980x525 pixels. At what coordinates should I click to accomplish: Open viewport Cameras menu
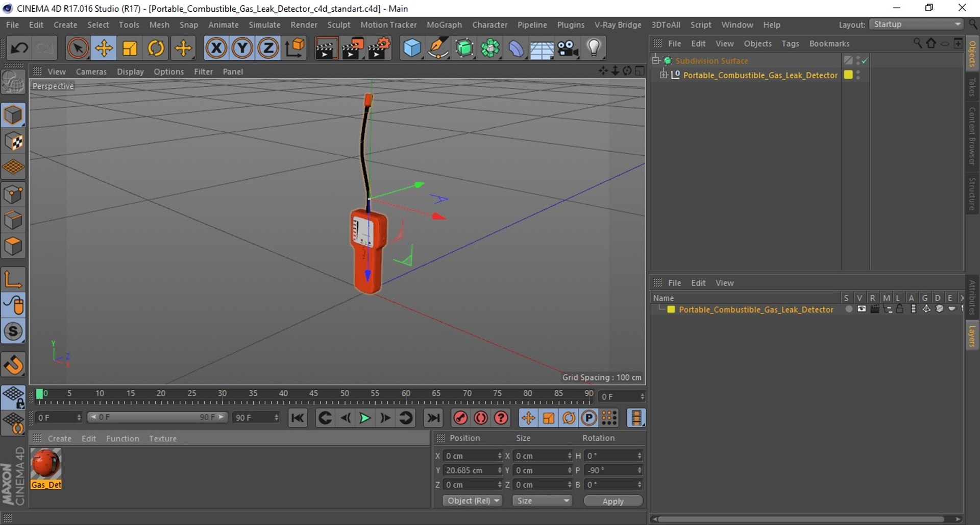91,72
